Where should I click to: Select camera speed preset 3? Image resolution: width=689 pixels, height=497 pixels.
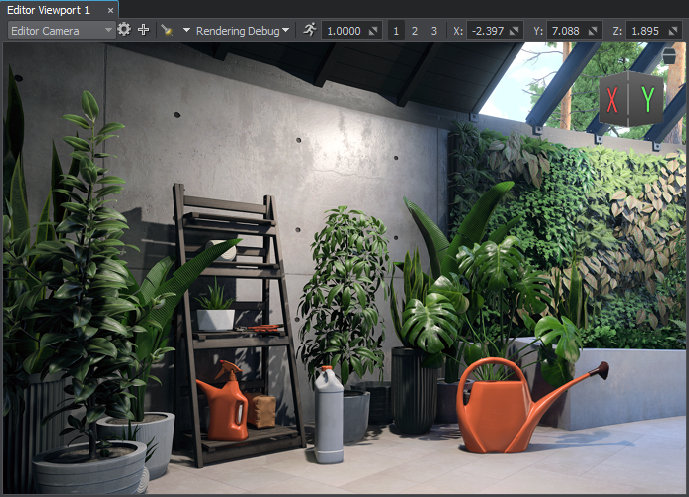pos(434,31)
